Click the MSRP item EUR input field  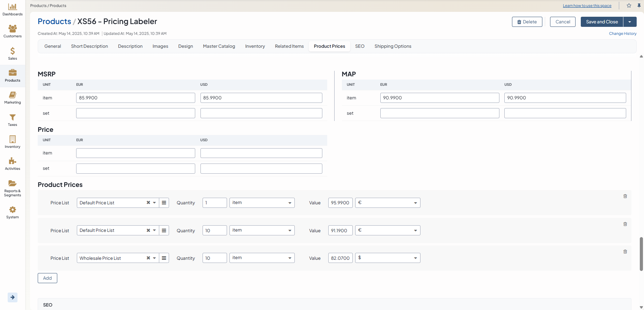point(136,98)
